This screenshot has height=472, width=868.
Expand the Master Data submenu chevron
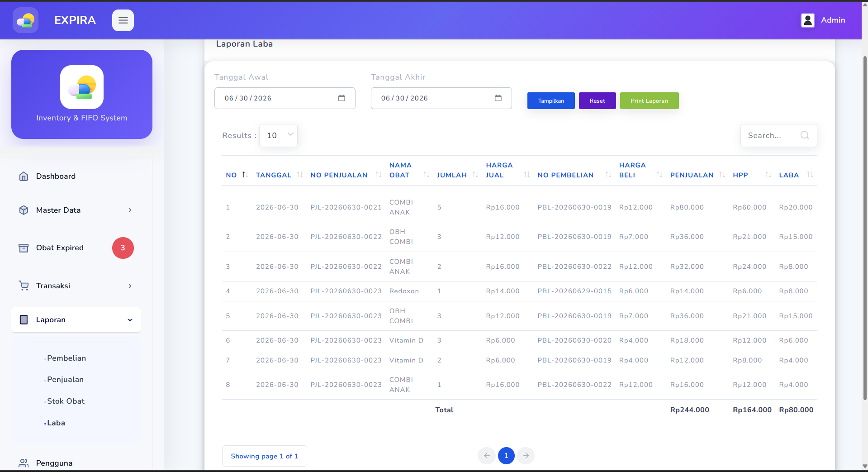pyautogui.click(x=130, y=210)
